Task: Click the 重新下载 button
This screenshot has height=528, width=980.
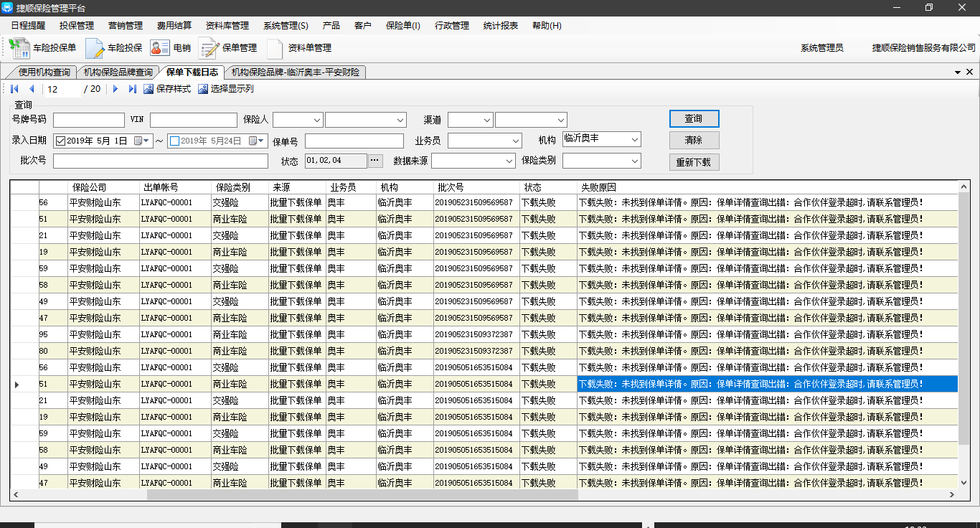Action: tap(693, 162)
